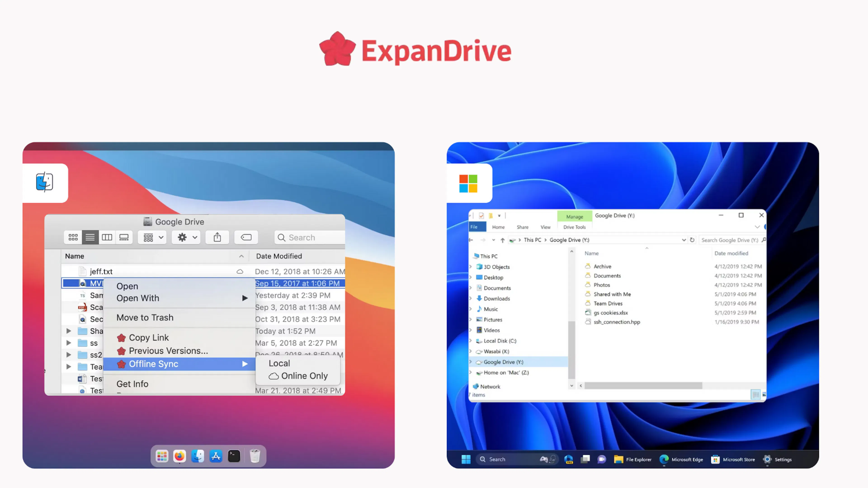Click the Windows Start button
Viewport: 868px width, 488px height.
[x=466, y=459]
